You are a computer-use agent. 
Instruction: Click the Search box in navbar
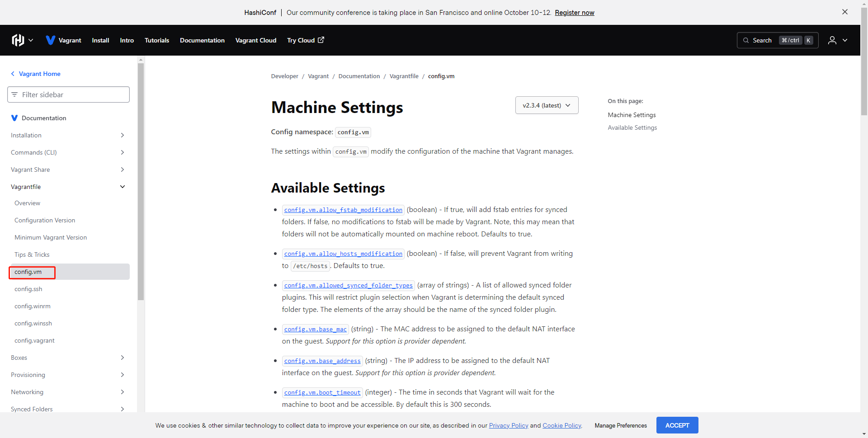[x=778, y=40]
